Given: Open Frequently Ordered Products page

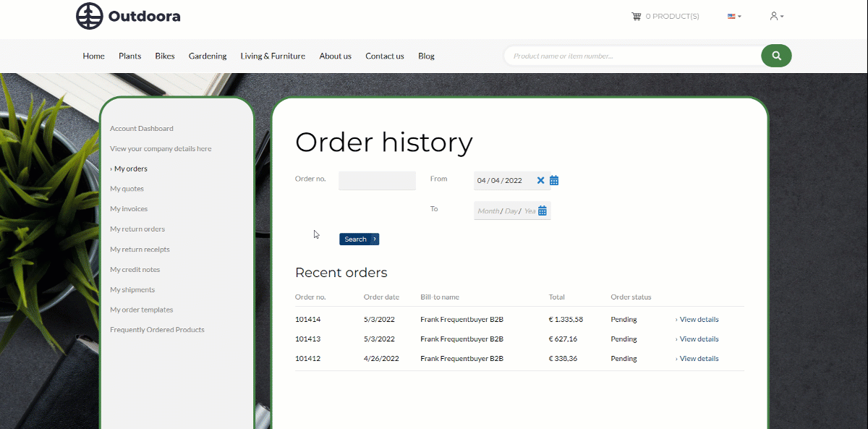Looking at the screenshot, I should click(x=157, y=329).
